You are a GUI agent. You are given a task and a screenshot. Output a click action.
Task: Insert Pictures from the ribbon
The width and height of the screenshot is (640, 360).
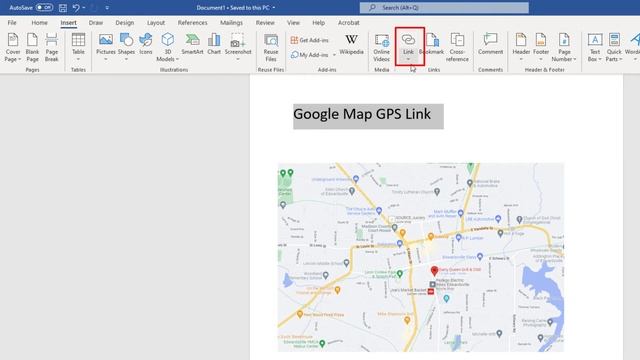[106, 47]
